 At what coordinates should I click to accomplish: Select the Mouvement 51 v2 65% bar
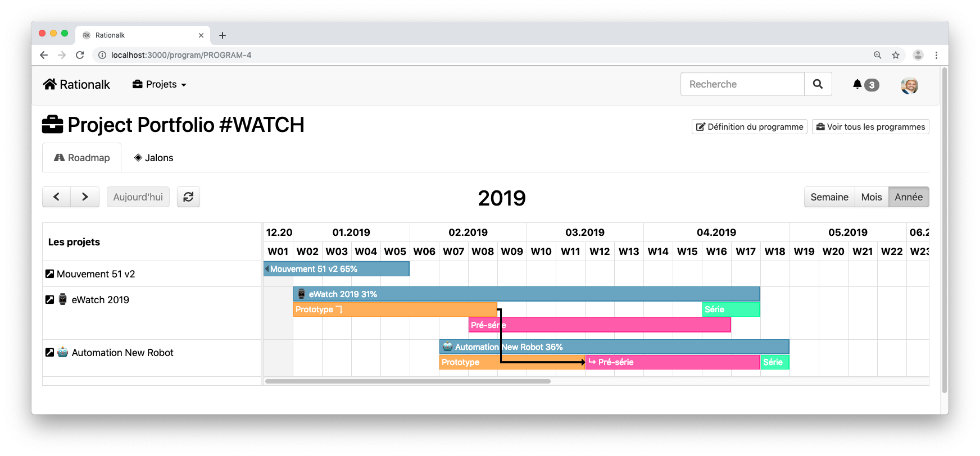337,269
